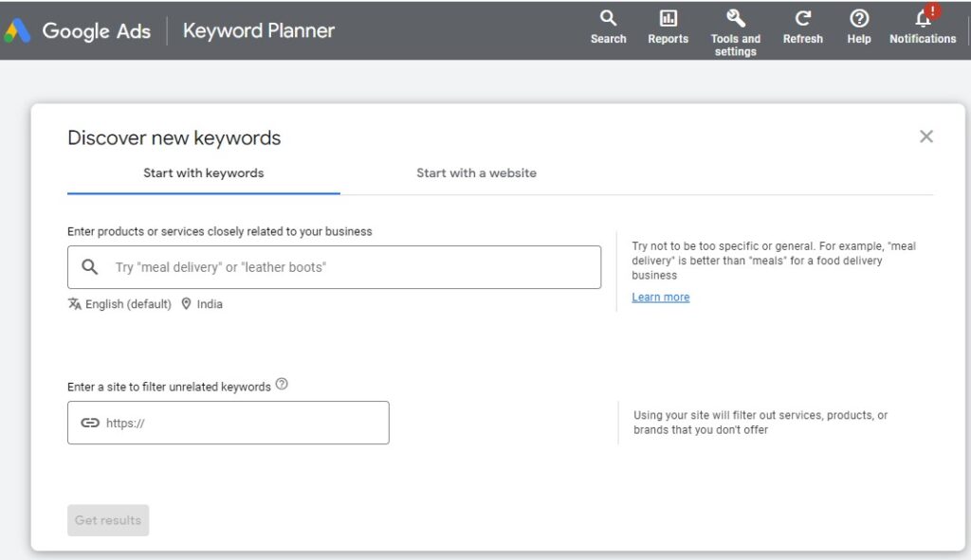Open Notifications bell icon
The height and width of the screenshot is (560, 971).
tap(924, 18)
